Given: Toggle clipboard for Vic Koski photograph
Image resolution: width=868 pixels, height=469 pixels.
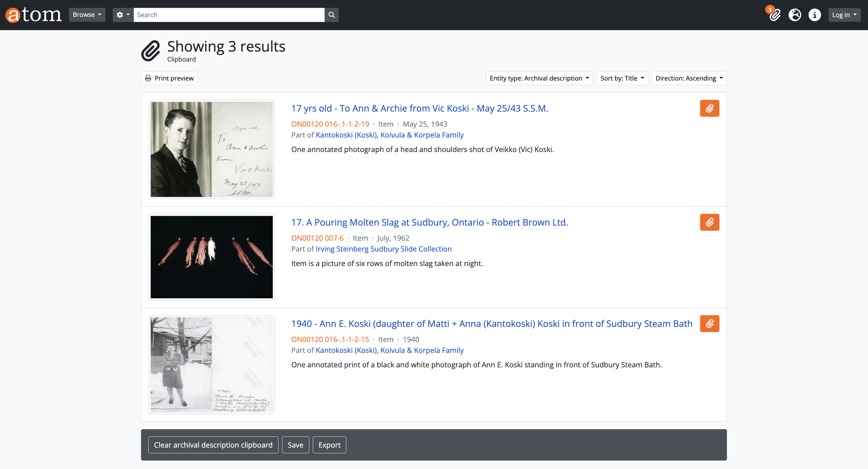Looking at the screenshot, I should pyautogui.click(x=709, y=108).
